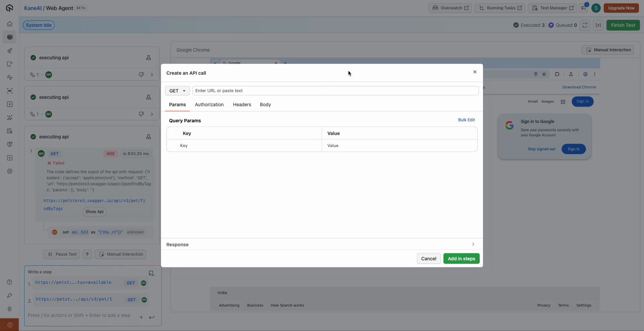Click the Executed counter with sync indicator
Screen dimensions: 644x331
(x=529, y=25)
